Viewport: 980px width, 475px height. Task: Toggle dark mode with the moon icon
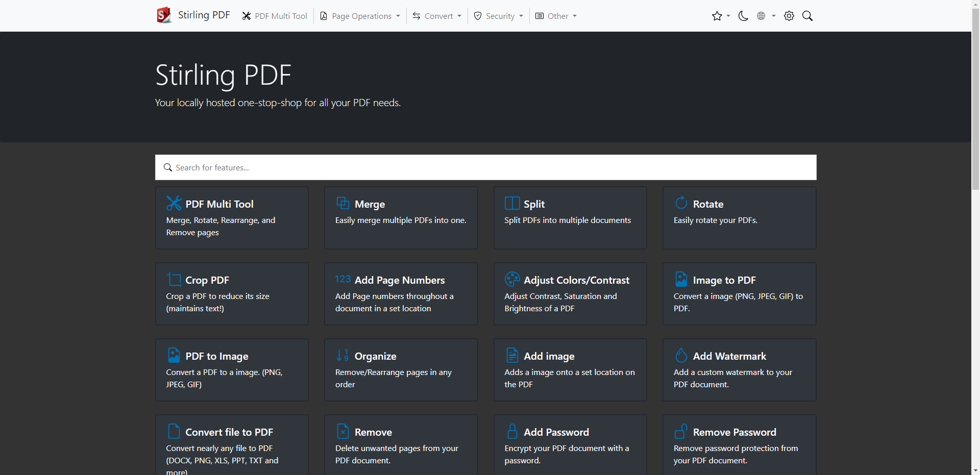[x=743, y=16]
